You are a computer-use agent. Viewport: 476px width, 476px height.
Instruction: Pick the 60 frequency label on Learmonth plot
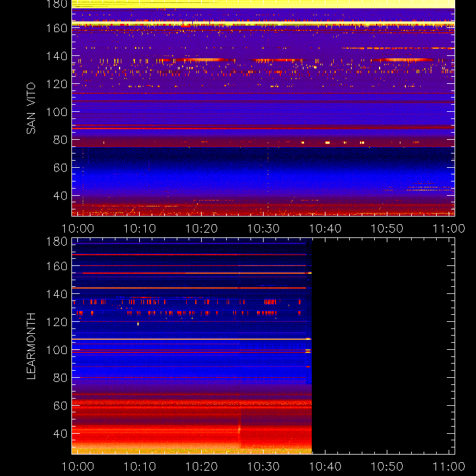coord(60,406)
